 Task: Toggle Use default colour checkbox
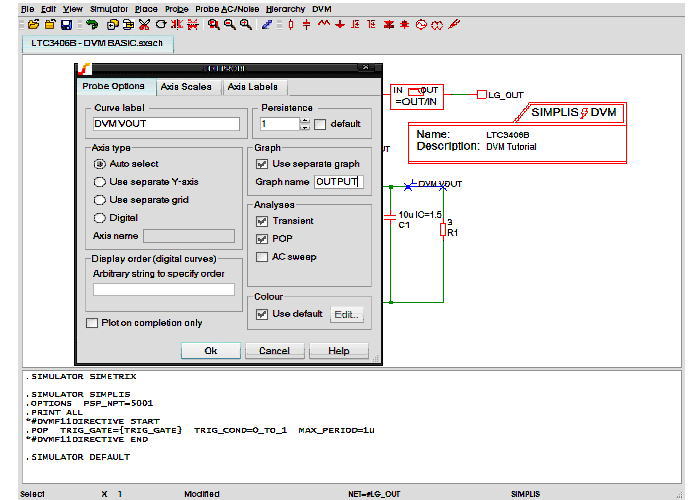point(262,314)
